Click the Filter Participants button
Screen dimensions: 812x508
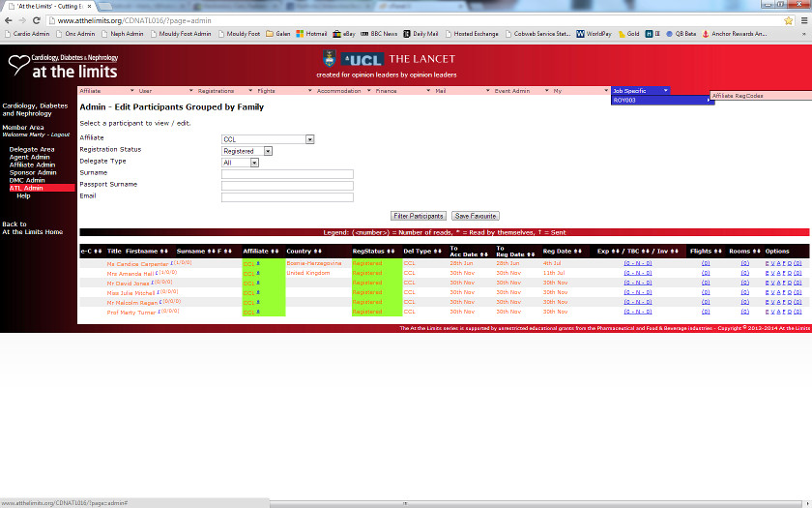[x=418, y=216]
